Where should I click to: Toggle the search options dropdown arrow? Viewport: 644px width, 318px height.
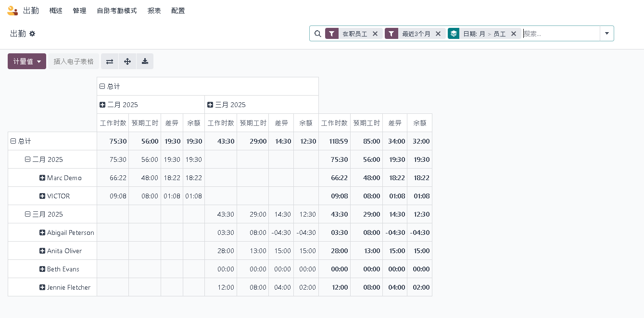606,34
